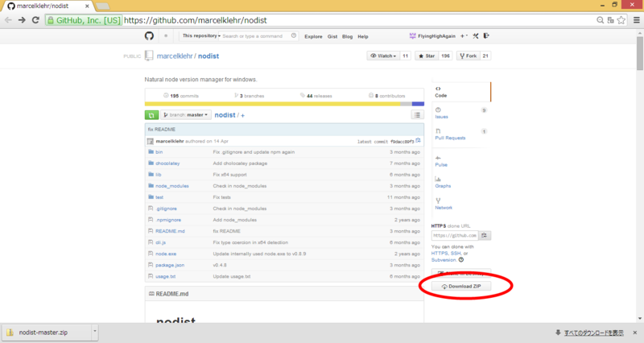View 3 branches
This screenshot has width=644, height=343.
[x=250, y=96]
